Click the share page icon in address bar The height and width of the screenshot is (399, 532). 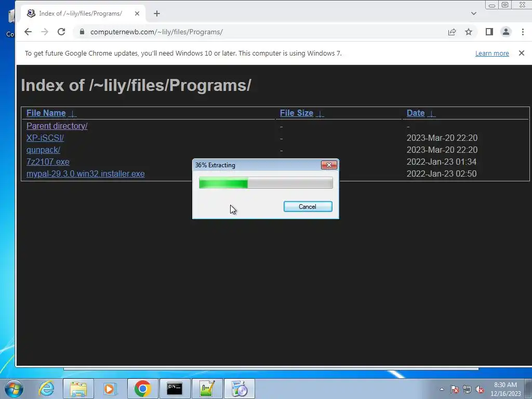[451, 32]
